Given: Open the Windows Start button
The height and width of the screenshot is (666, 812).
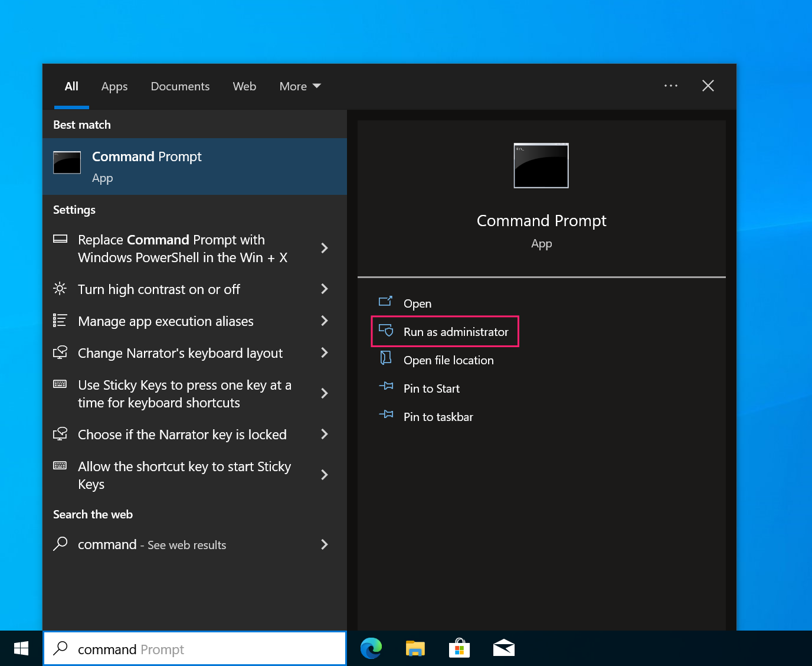Looking at the screenshot, I should coord(21,648).
